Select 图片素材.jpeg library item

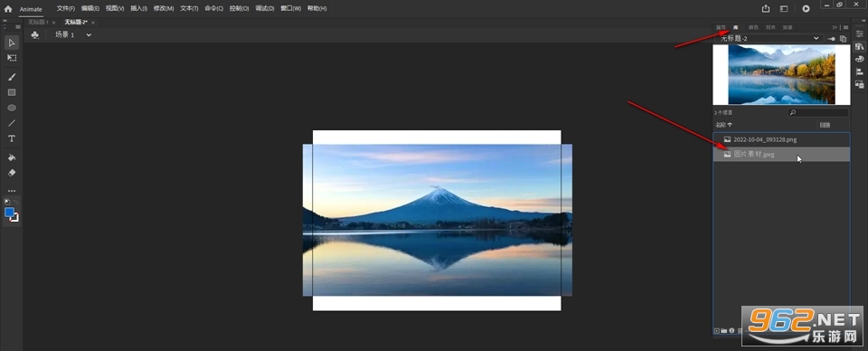coord(781,155)
